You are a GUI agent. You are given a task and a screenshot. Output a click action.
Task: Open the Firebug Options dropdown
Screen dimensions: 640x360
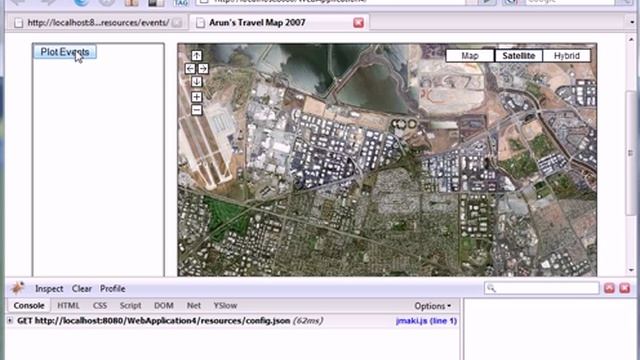pyautogui.click(x=433, y=306)
